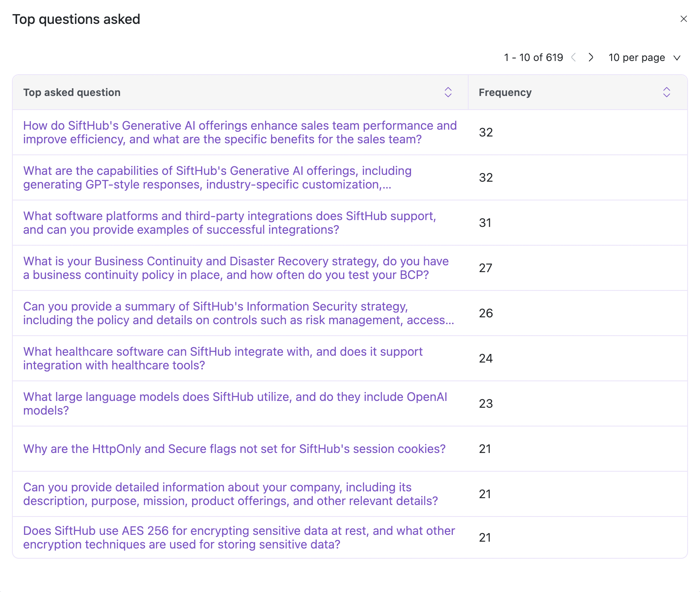Click the previous page chevron arrow
The image size is (700, 592).
pyautogui.click(x=574, y=57)
